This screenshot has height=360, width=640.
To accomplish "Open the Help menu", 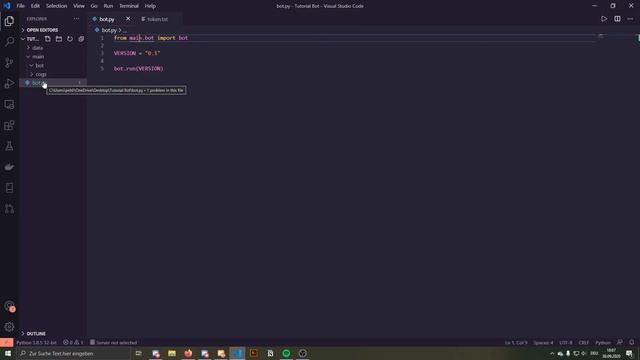I will pos(150,6).
